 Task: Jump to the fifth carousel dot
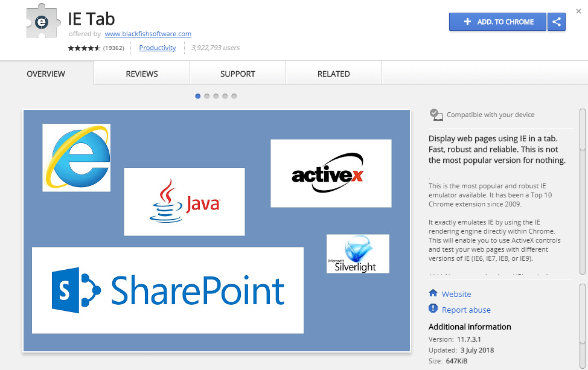[x=234, y=96]
